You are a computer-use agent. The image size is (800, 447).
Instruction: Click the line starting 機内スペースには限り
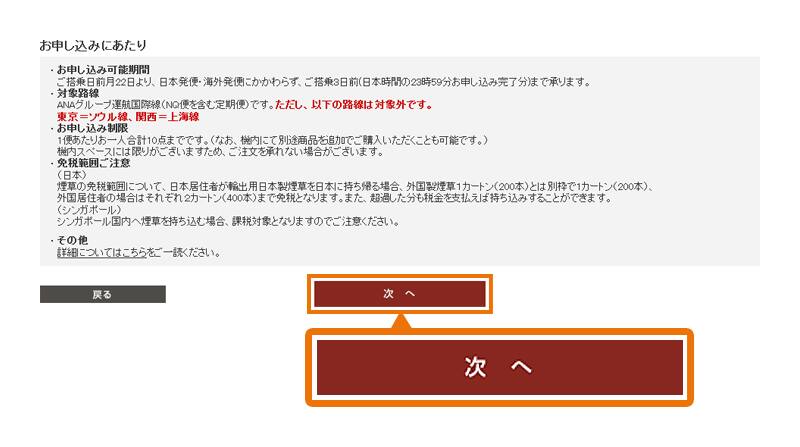[x=220, y=152]
